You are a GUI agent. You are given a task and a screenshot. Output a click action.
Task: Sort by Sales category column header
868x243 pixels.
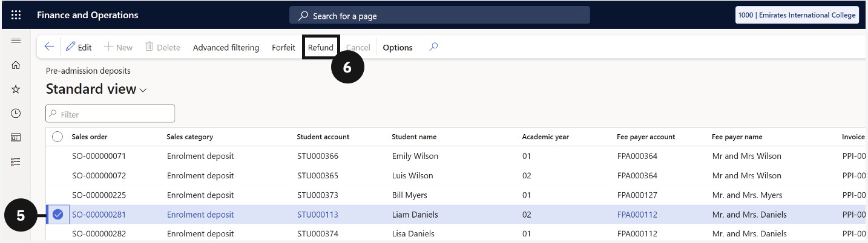pyautogui.click(x=189, y=137)
